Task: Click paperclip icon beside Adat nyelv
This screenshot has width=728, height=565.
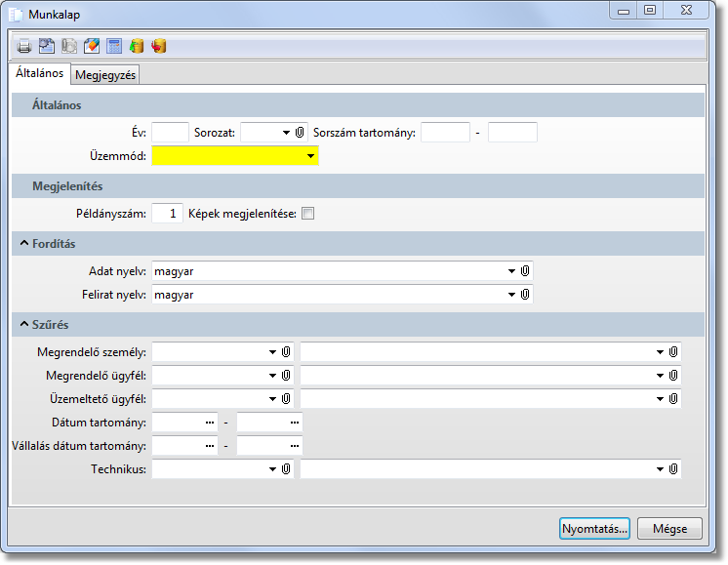Action: [525, 270]
